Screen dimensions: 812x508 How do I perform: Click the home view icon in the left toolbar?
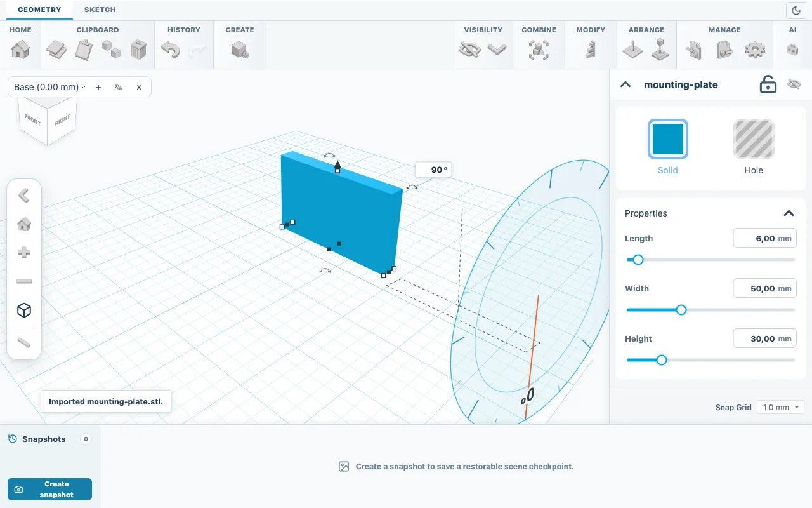24,224
